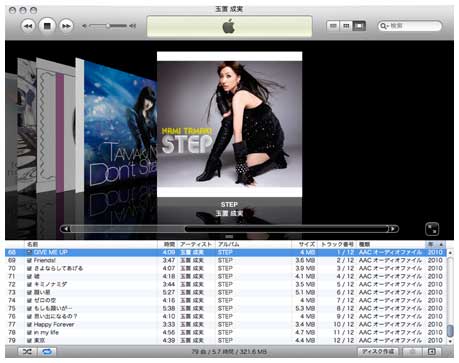Click the 3:33 duration cell
The image size is (459, 363).
tap(169, 324)
